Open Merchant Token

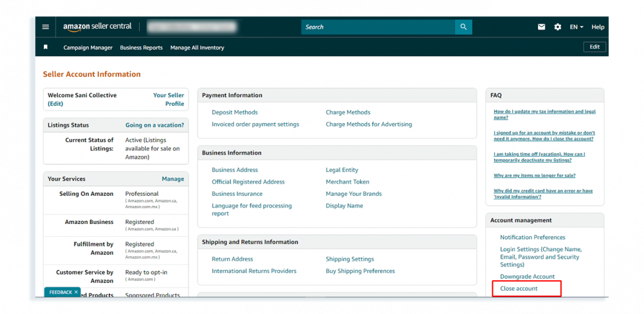(x=347, y=182)
